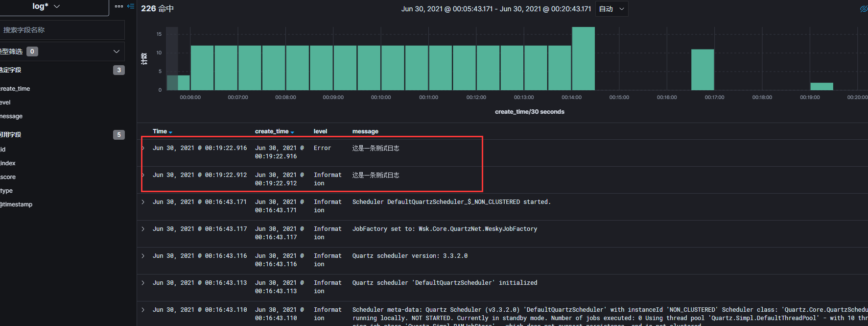Image resolution: width=868 pixels, height=326 pixels.
Task: Select level field in sidebar
Action: point(5,102)
